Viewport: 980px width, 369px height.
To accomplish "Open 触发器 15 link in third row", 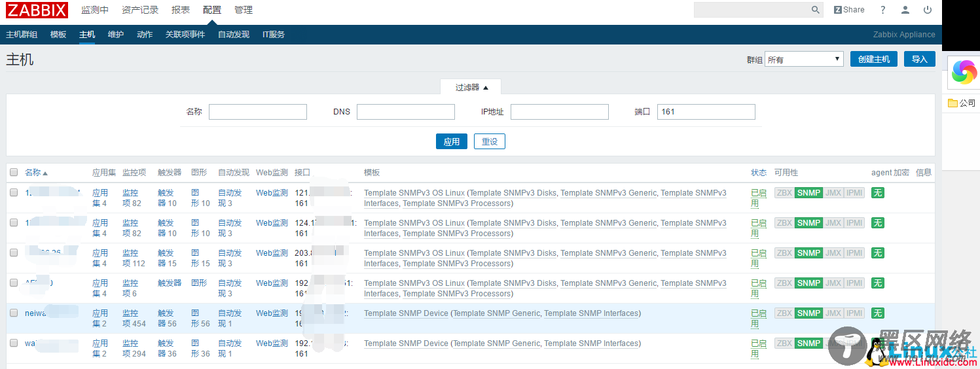I will pyautogui.click(x=168, y=258).
